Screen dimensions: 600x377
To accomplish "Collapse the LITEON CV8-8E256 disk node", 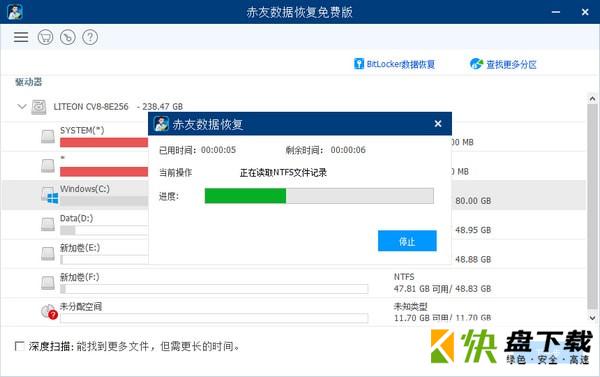I will coord(22,106).
